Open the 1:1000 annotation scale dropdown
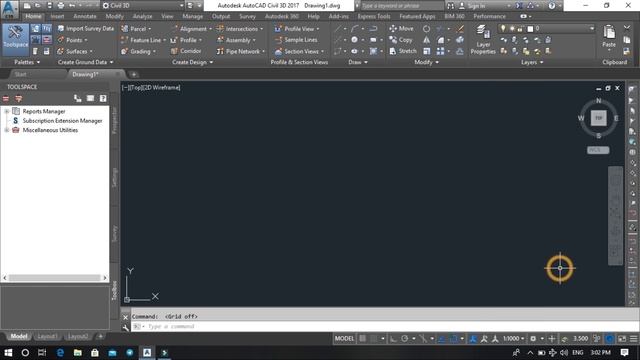640x360 pixels. (x=513, y=339)
